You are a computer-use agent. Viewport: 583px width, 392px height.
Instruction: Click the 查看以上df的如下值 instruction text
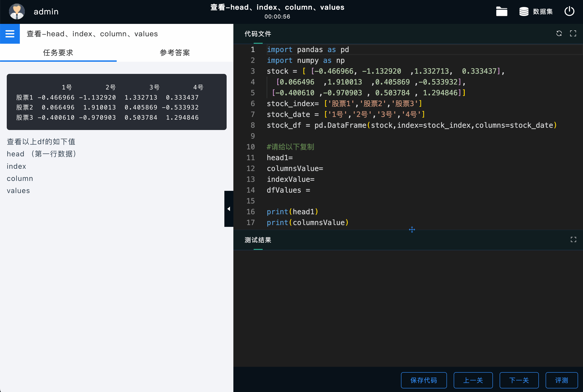pyautogui.click(x=41, y=141)
